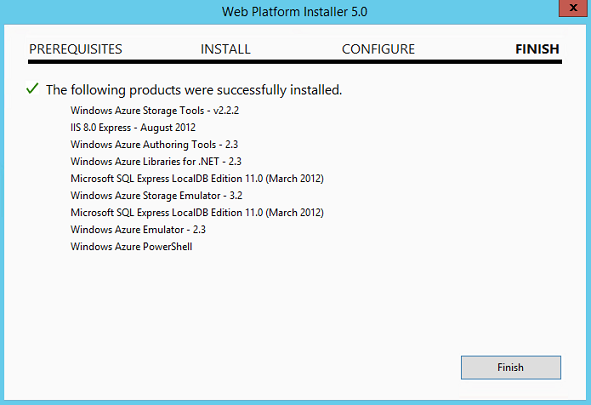Select Windows Azure Emulator - 2.3 entry
Viewport: 591px width, 405px height.
click(x=138, y=229)
